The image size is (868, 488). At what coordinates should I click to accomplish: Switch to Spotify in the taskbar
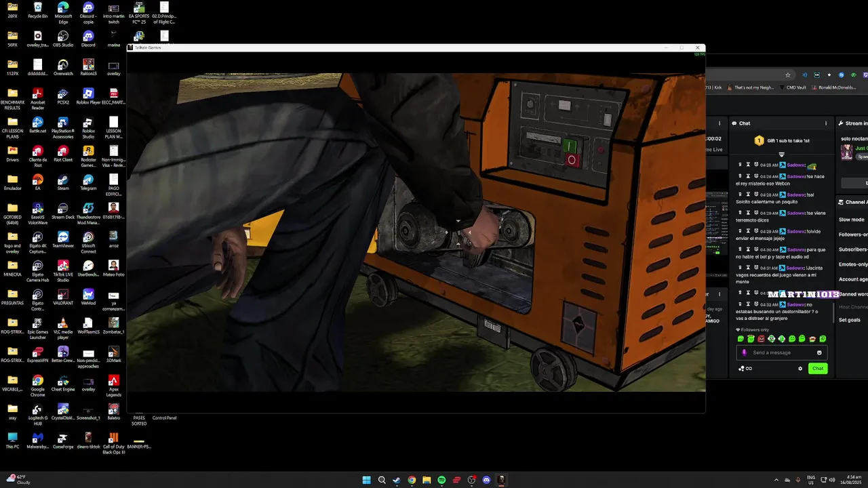point(441,480)
